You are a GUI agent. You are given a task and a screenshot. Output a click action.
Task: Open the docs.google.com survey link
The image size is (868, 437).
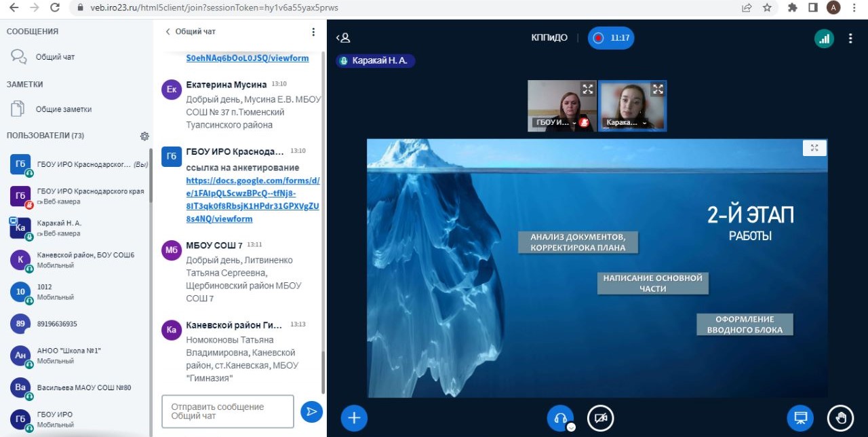coord(252,200)
